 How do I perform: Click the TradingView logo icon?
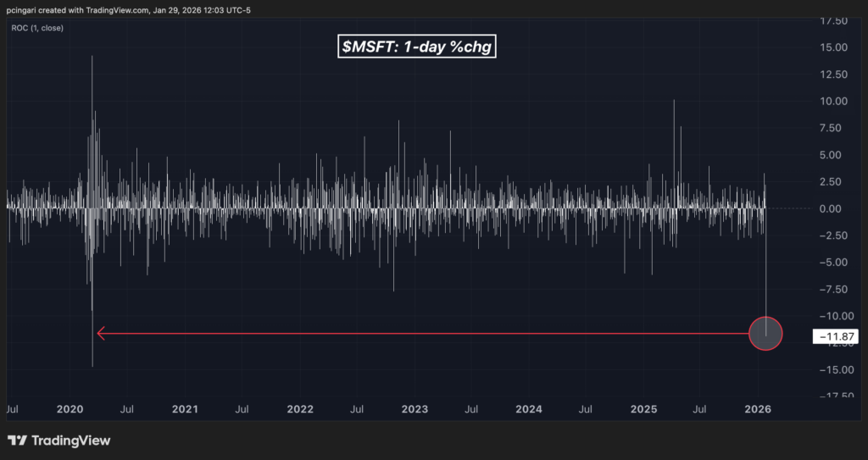click(x=17, y=441)
